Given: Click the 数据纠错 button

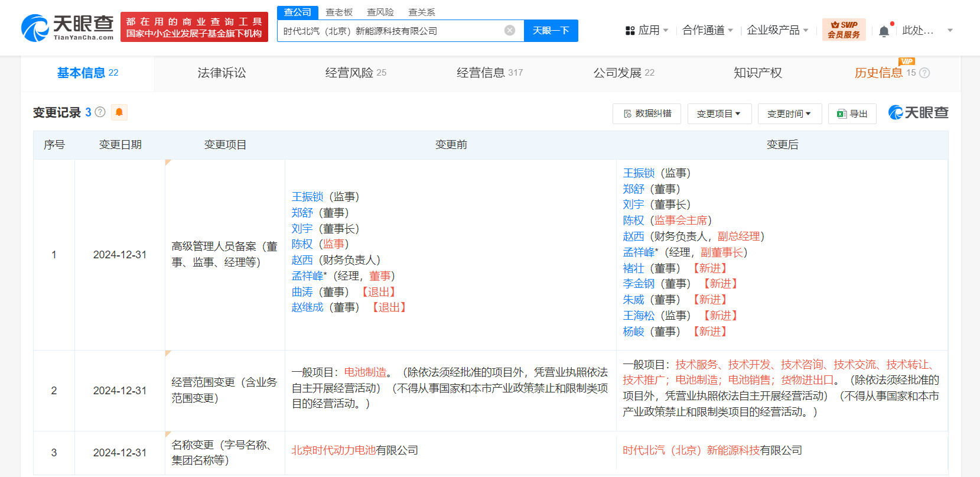Looking at the screenshot, I should 647,113.
